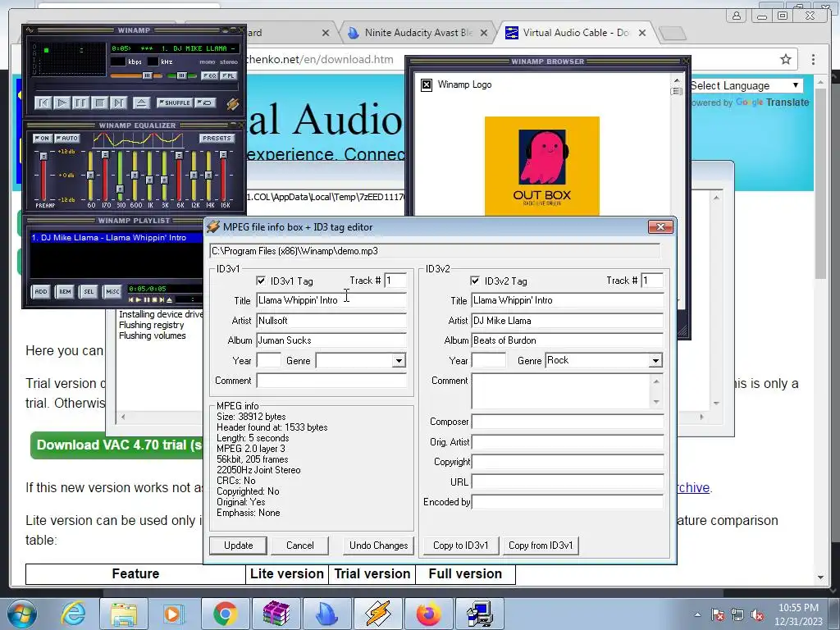Click Cancel in tag editor

[300, 546]
